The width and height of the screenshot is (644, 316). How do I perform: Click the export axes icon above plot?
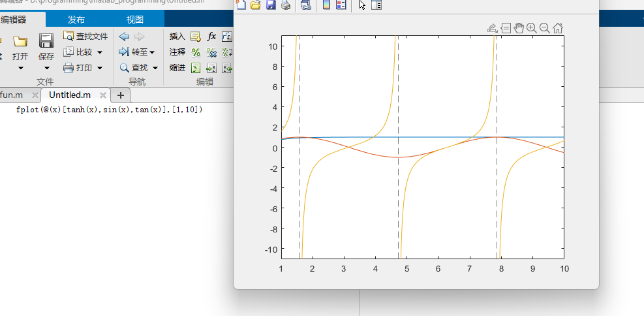click(492, 28)
